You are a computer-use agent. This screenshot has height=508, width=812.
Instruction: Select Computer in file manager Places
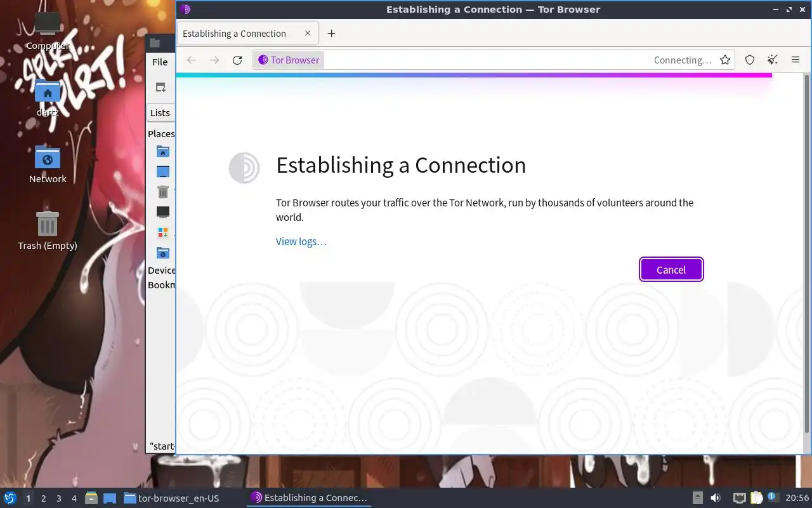(163, 211)
